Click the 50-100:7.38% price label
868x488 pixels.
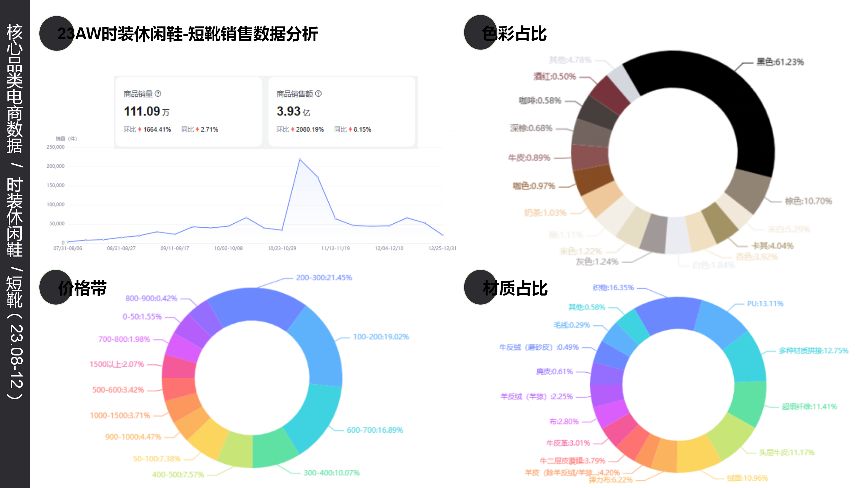click(x=157, y=459)
